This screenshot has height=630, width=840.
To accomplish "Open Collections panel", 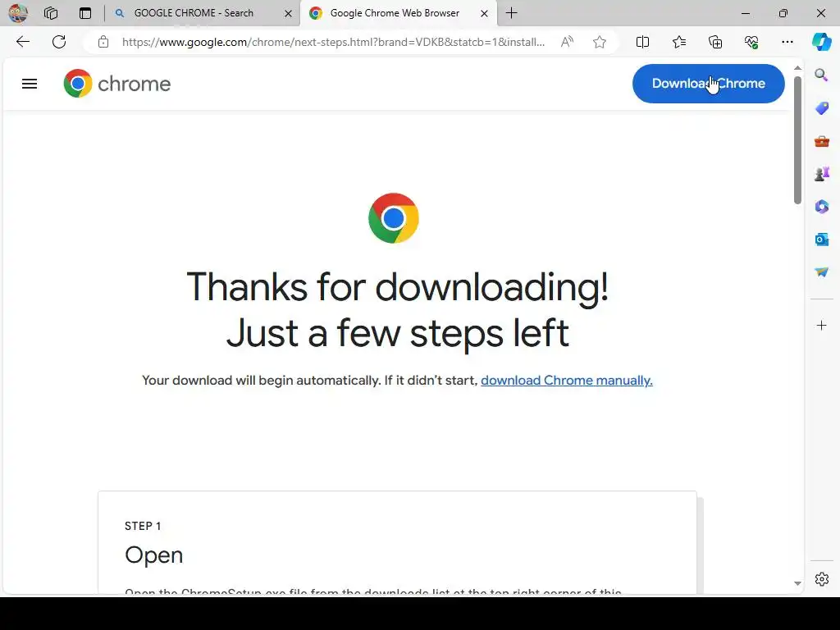I will pyautogui.click(x=715, y=42).
